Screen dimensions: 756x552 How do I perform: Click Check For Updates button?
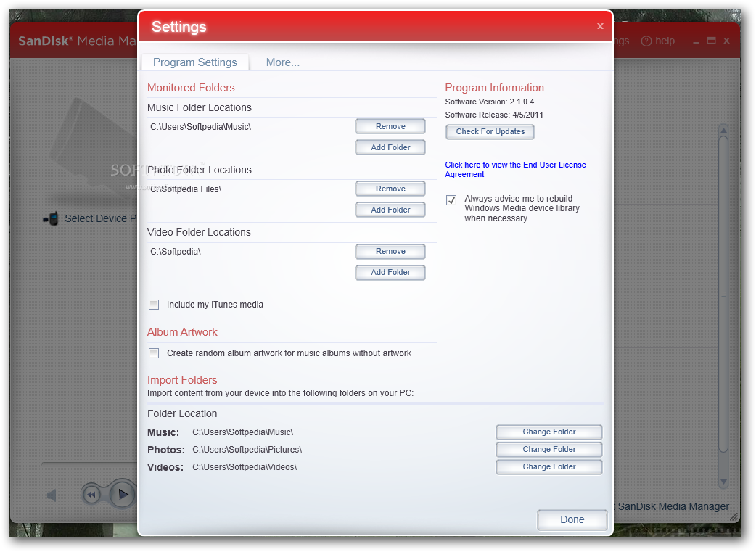tap(490, 131)
